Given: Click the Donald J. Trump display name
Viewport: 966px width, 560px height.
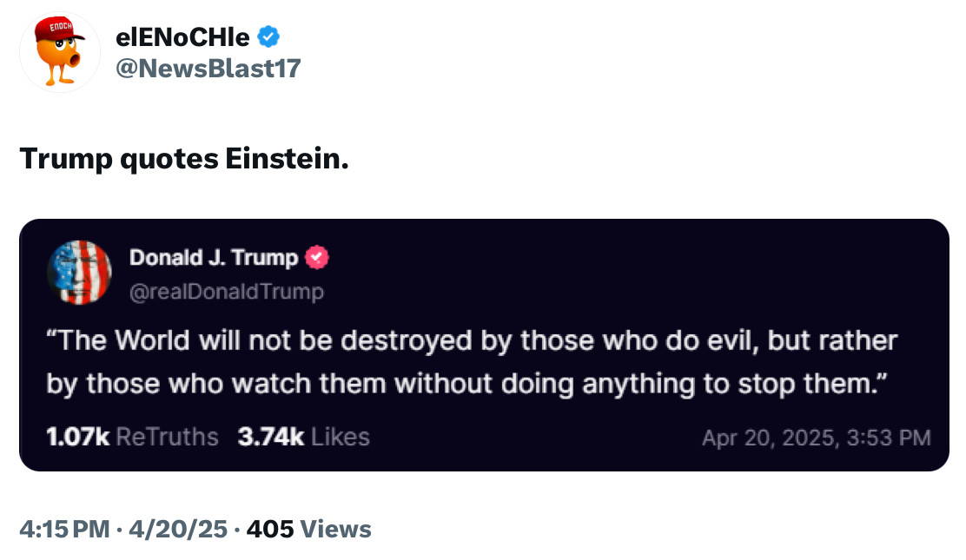Looking at the screenshot, I should pyautogui.click(x=214, y=258).
